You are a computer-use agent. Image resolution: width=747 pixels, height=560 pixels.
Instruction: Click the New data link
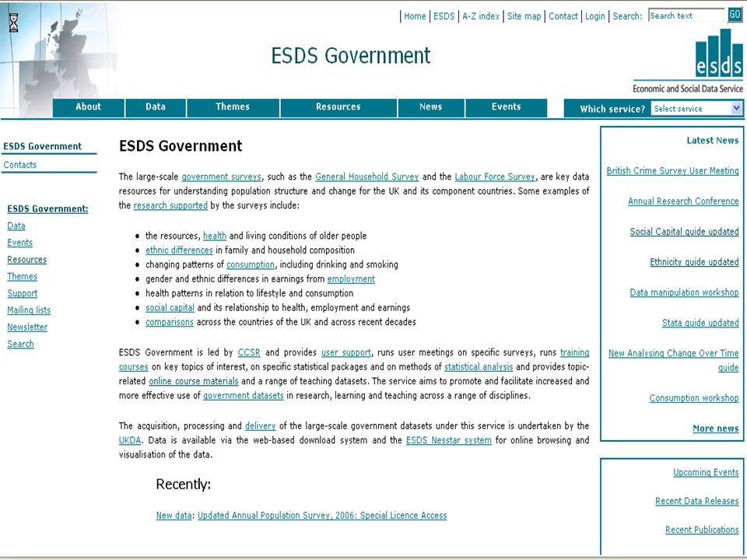pyautogui.click(x=174, y=515)
